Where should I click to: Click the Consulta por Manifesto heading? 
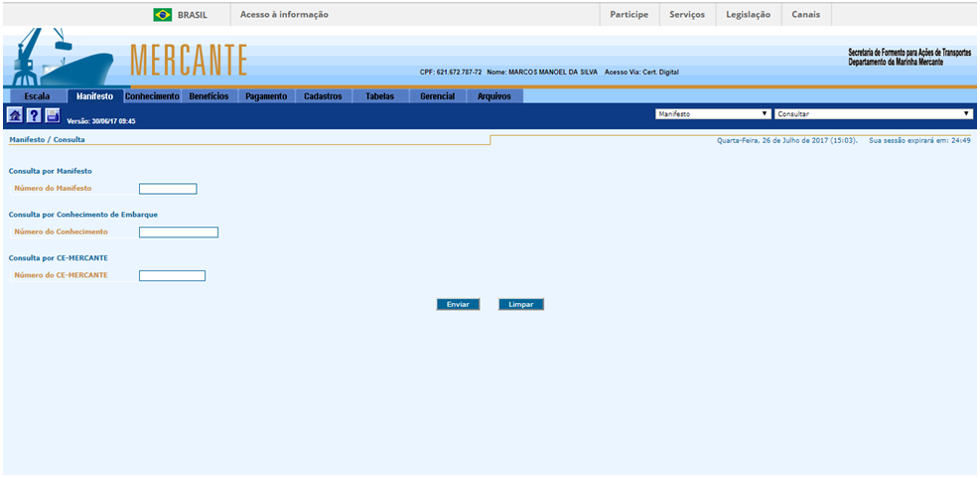pos(51,171)
